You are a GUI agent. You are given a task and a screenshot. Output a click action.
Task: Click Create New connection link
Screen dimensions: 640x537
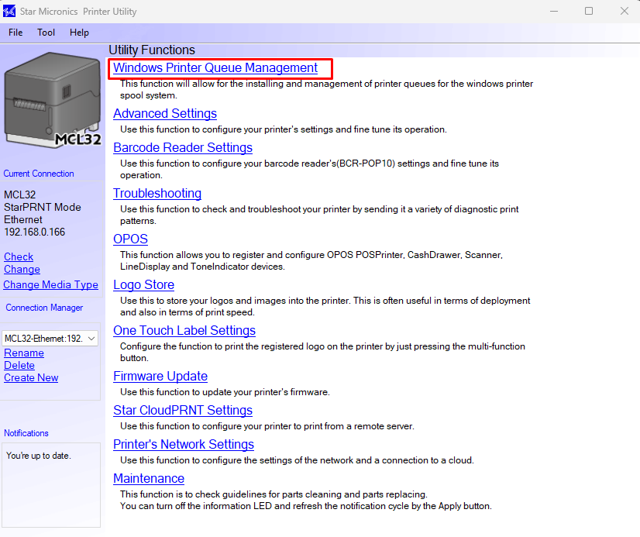(x=31, y=378)
